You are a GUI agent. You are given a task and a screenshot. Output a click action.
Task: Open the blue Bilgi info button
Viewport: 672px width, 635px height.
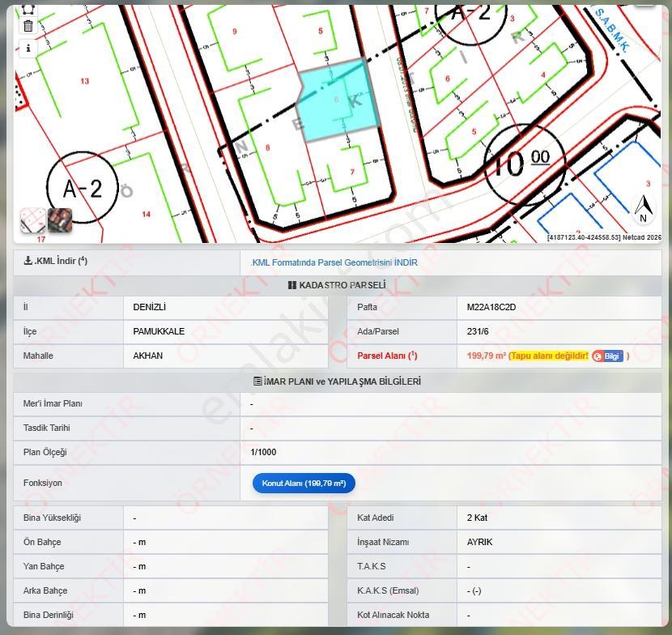point(607,356)
